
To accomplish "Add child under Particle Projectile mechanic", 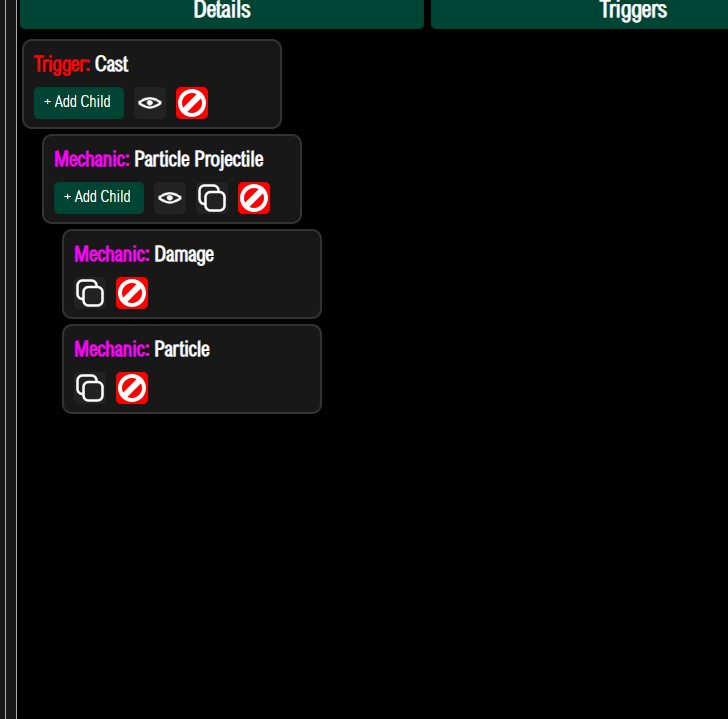I will pyautogui.click(x=99, y=198).
